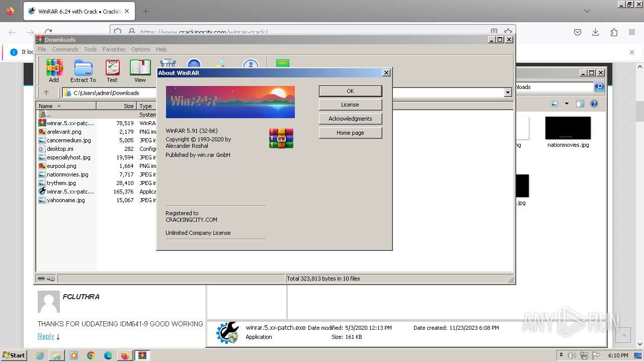Open the Favorites menu in WinRAR
The image size is (644, 362).
114,49
